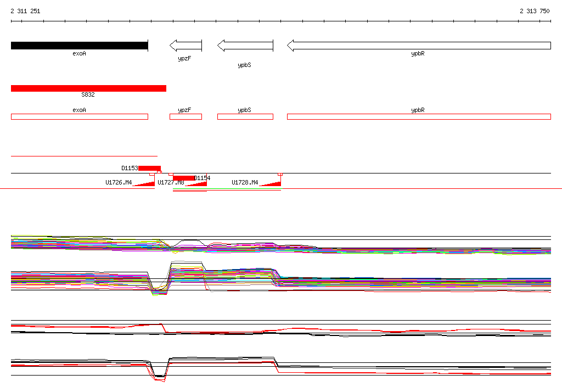Image resolution: width=562 pixels, height=392 pixels.
Task: Click exoA label above red-outlined box
Action: (x=79, y=110)
